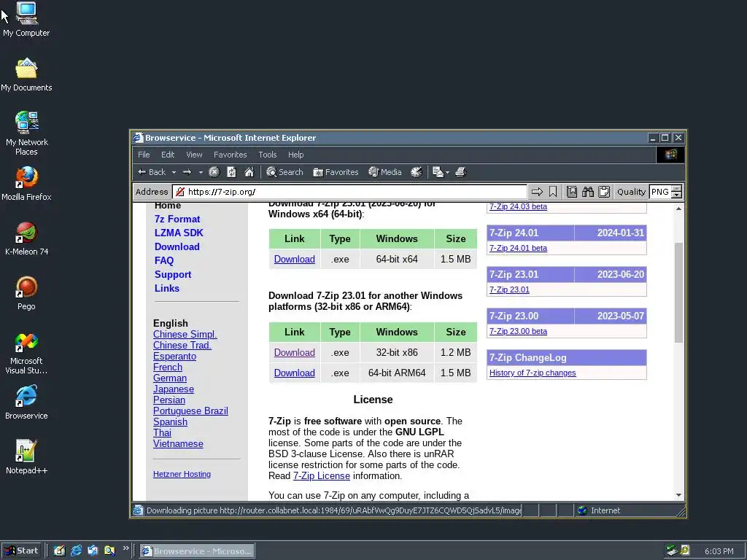Click the Show Desktop quick launch icon
This screenshot has width=747, height=560.
pyautogui.click(x=59, y=551)
